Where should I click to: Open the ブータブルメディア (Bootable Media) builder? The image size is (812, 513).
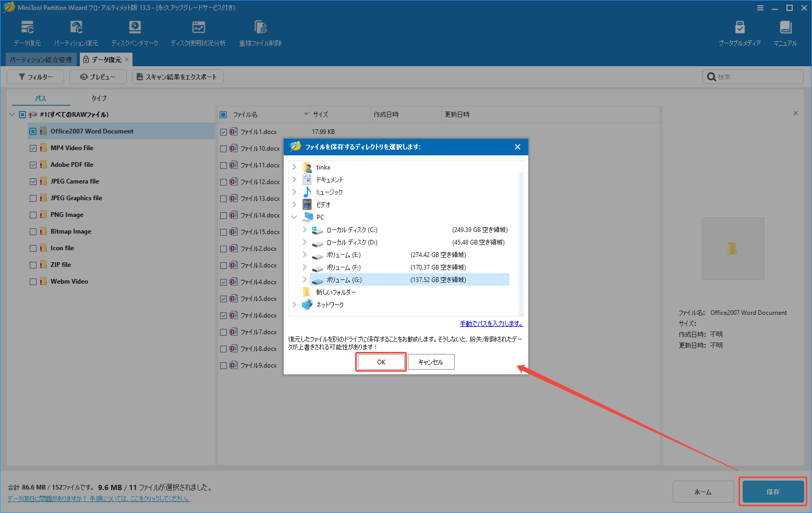(740, 31)
